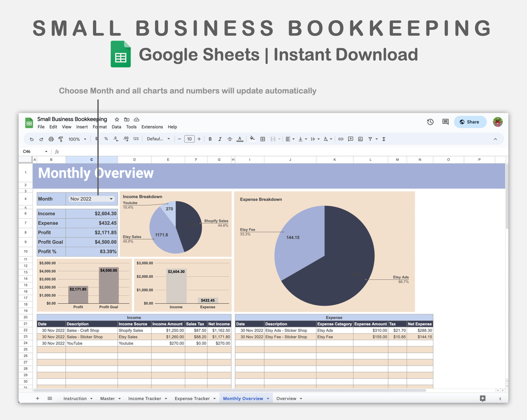Open the functions (Σ) menu
Image resolution: width=527 pixels, height=420 pixels.
point(384,139)
